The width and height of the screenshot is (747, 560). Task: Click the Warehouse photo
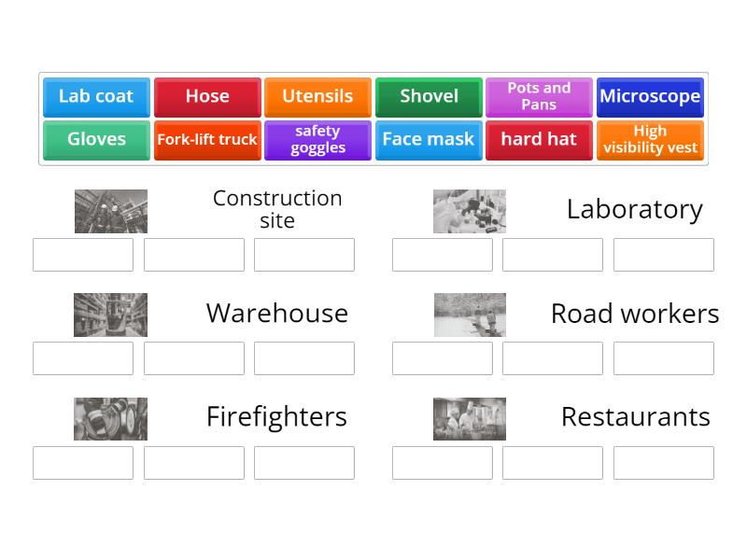click(x=111, y=315)
